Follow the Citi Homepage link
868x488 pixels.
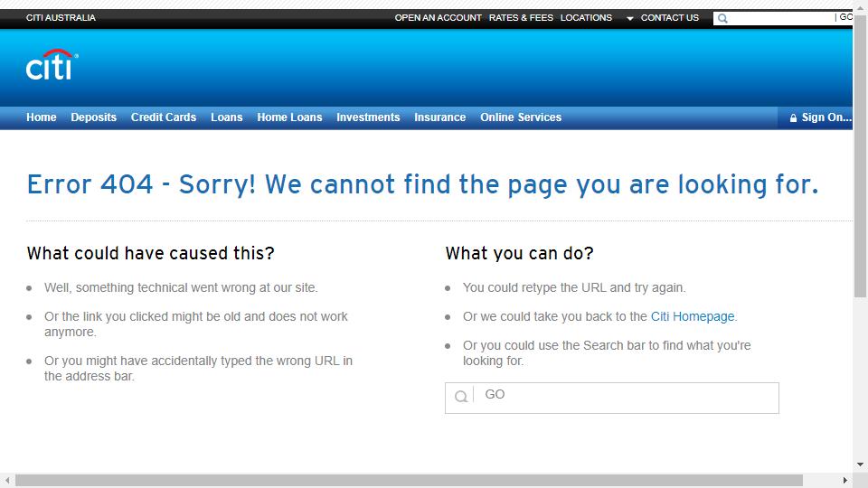tap(693, 316)
